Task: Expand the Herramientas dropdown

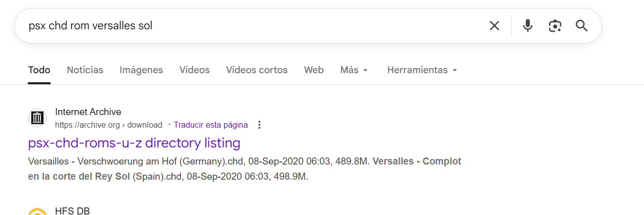Action: (x=422, y=70)
